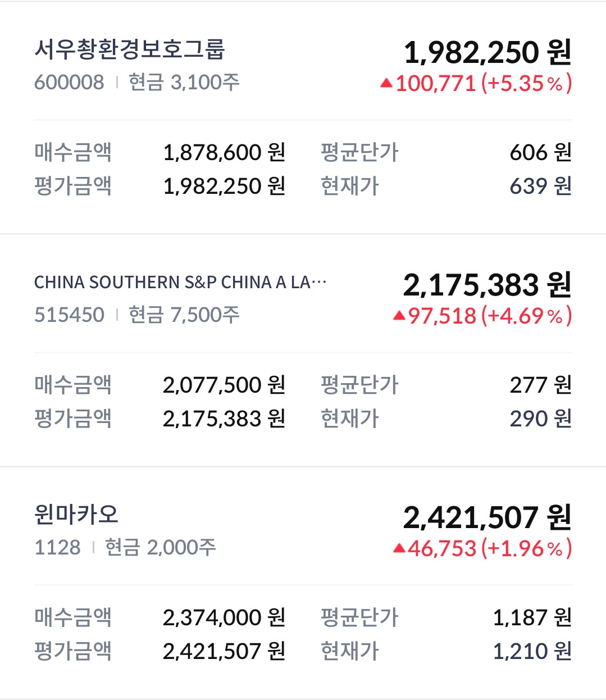Image resolution: width=606 pixels, height=700 pixels.
Task: Open the 윈마카오 stock name
Action: [x=76, y=514]
